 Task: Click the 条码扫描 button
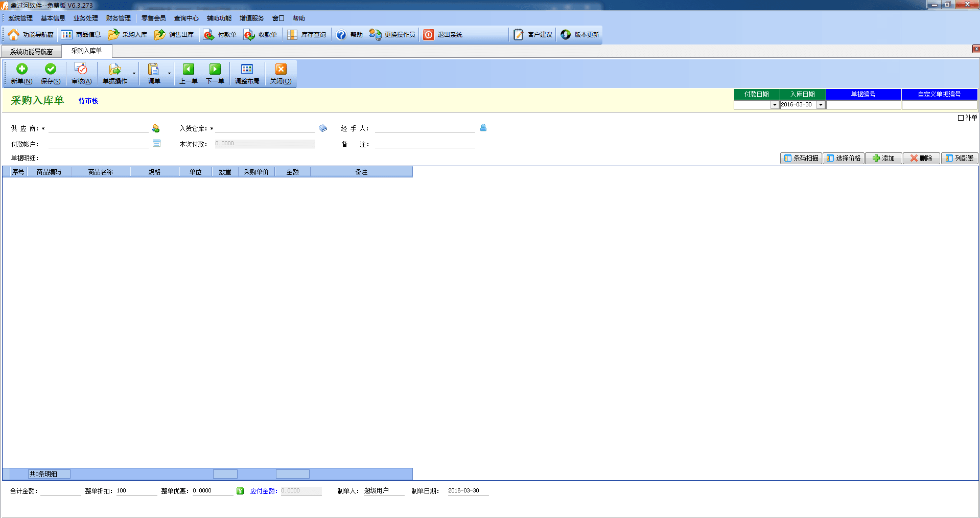tap(801, 159)
